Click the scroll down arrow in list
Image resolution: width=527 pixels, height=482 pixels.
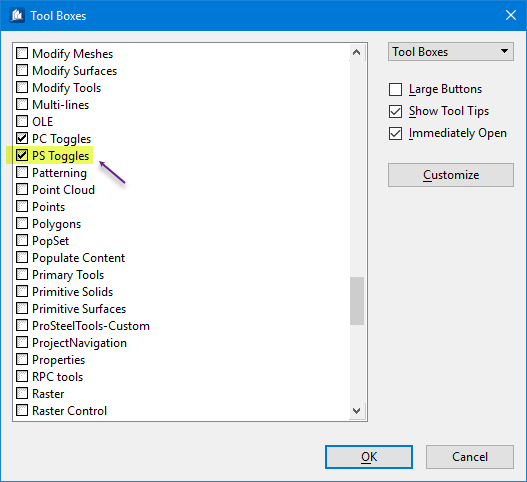(x=357, y=411)
